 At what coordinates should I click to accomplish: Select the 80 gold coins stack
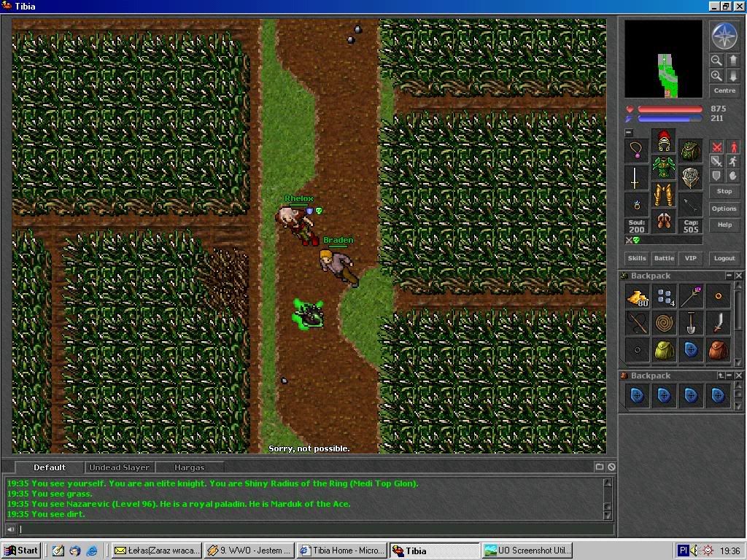coord(637,297)
